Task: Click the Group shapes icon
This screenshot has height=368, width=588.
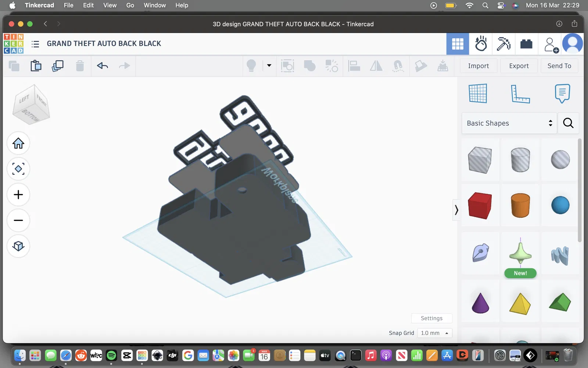Action: (x=310, y=66)
